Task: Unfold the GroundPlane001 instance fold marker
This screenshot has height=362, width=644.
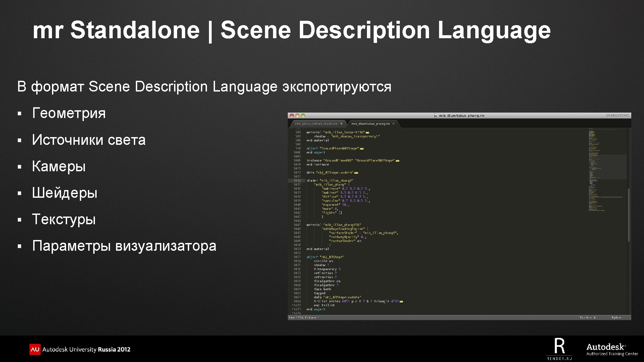Action: click(x=397, y=161)
